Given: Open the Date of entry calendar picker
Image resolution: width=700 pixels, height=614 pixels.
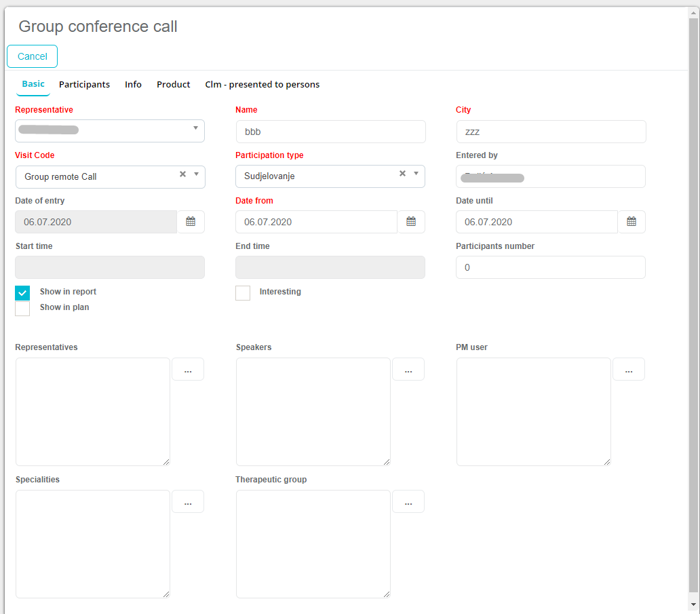Looking at the screenshot, I should (x=191, y=222).
